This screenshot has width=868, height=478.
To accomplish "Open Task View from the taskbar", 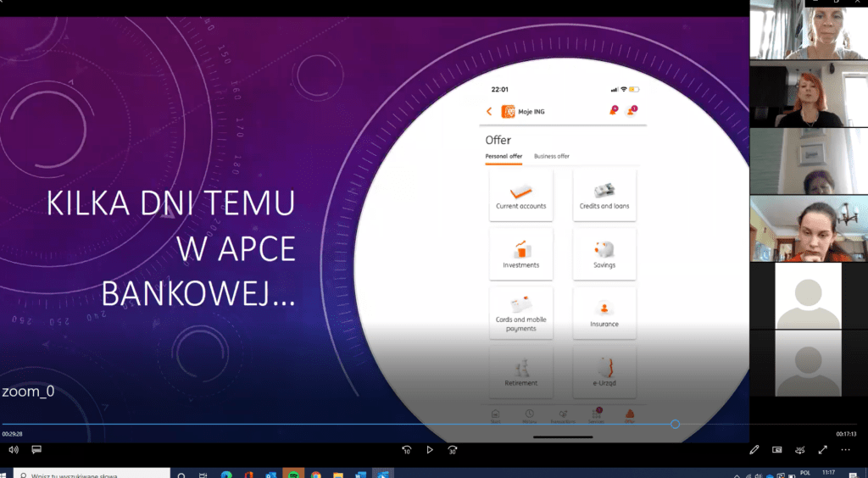I will 203,475.
